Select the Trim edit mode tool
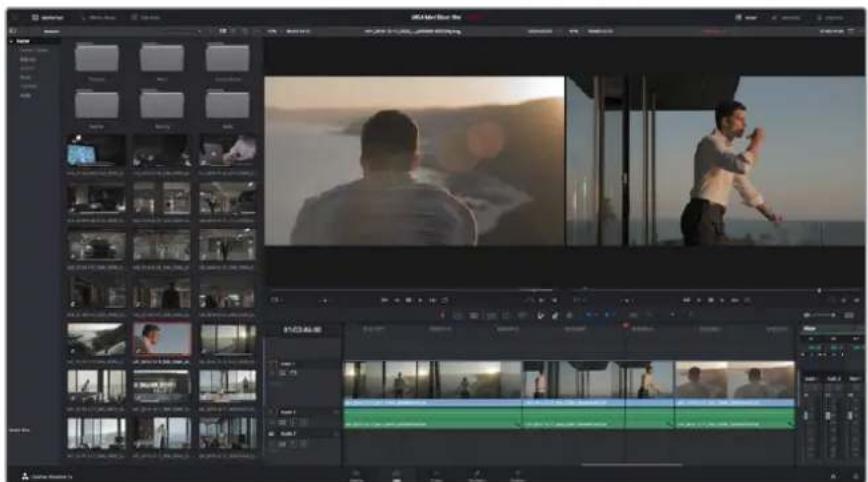 [458, 315]
